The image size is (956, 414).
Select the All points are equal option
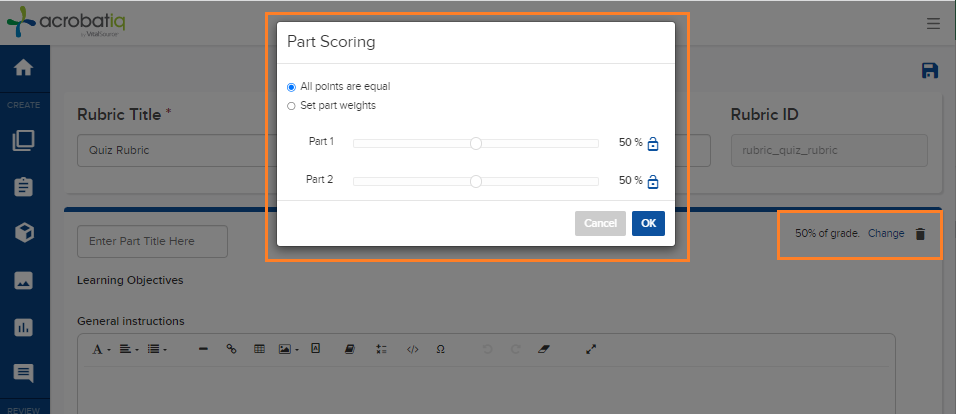click(291, 87)
